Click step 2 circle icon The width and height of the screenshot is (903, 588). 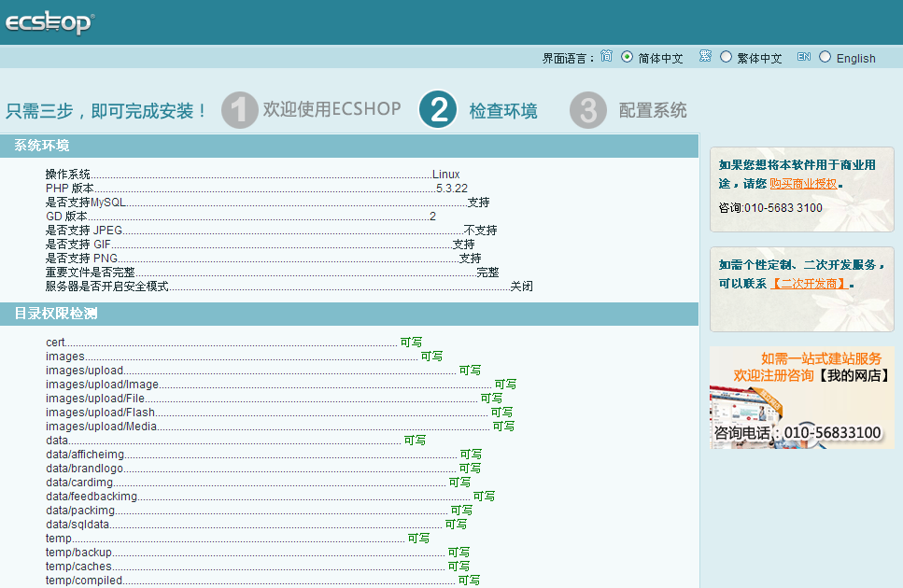[438, 110]
